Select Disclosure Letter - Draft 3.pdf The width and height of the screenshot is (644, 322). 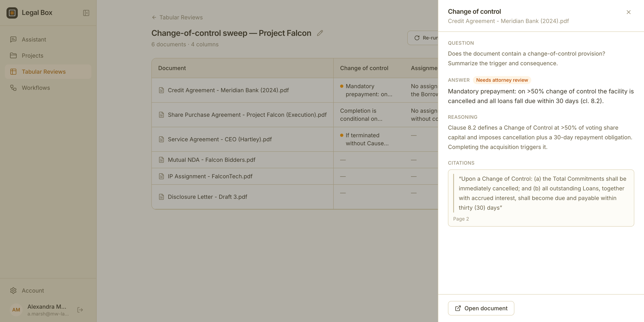(207, 197)
